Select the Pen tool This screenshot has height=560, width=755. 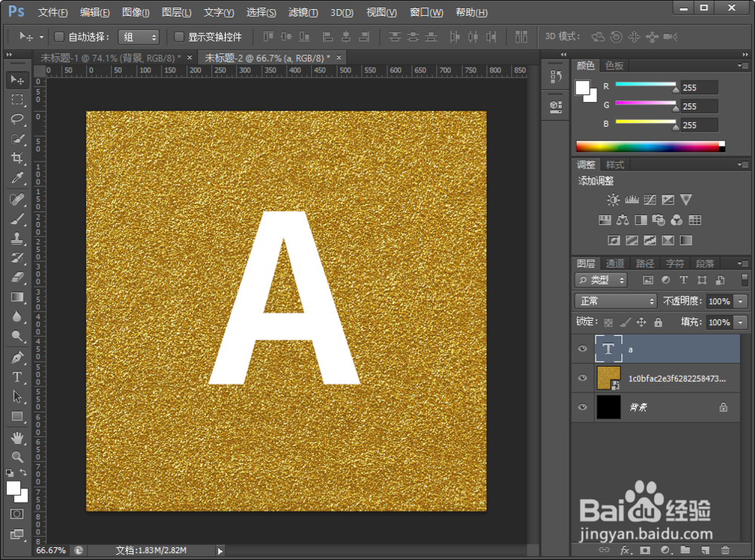tap(17, 357)
